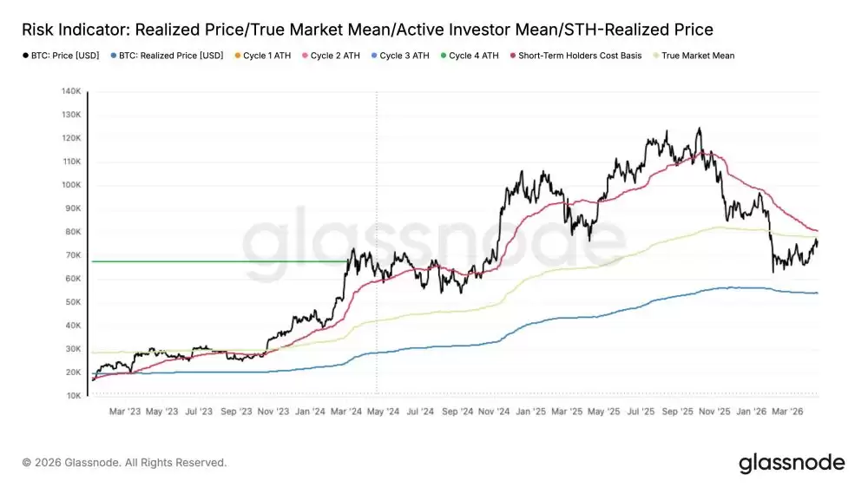Click the 70K y-axis label
The width and height of the screenshot is (868, 488).
pos(73,255)
